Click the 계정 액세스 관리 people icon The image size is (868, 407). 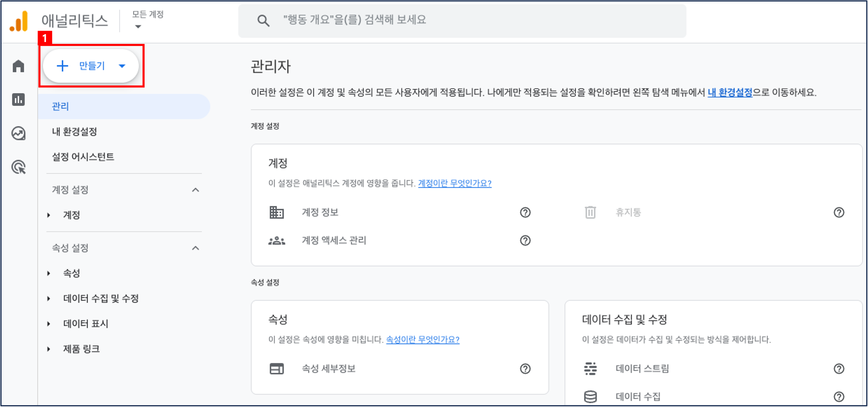(x=277, y=240)
